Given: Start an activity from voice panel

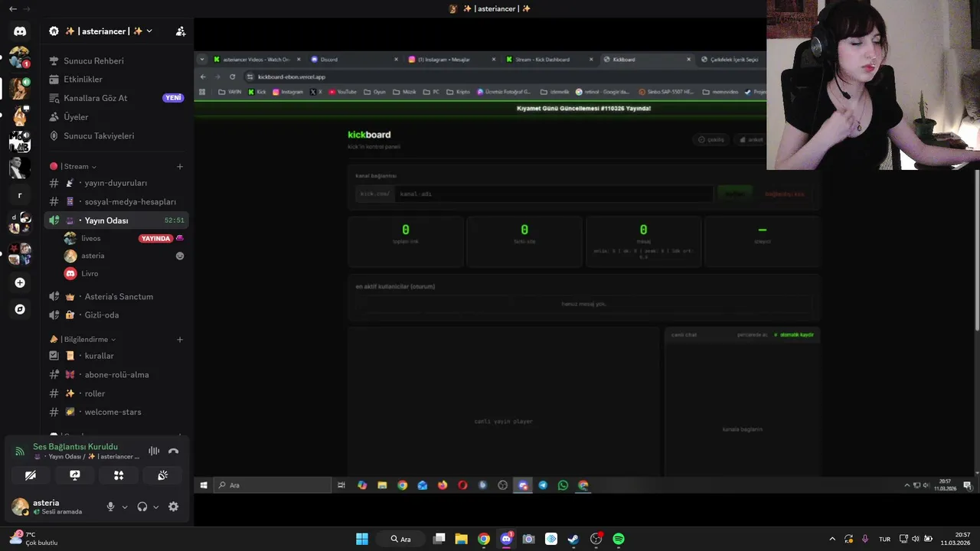Looking at the screenshot, I should 119,475.
